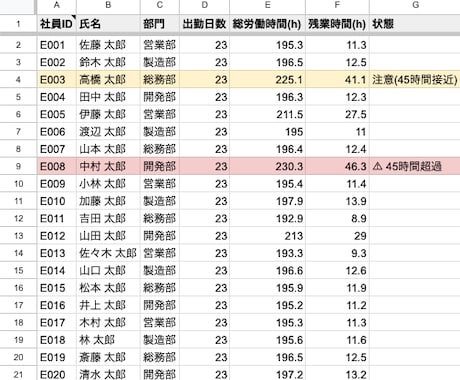Click the 出勤日数 header cell

[205, 24]
